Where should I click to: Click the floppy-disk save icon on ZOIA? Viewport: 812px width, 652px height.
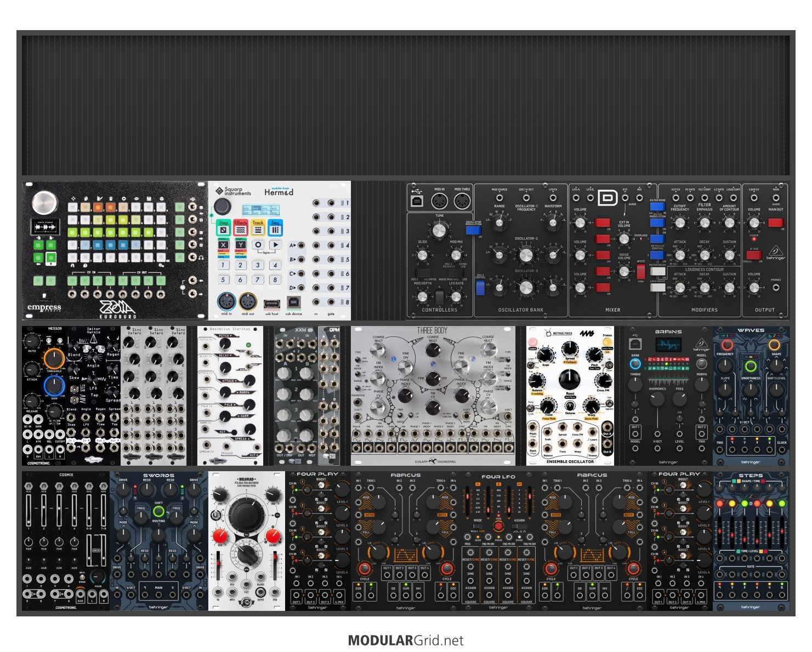click(x=149, y=199)
